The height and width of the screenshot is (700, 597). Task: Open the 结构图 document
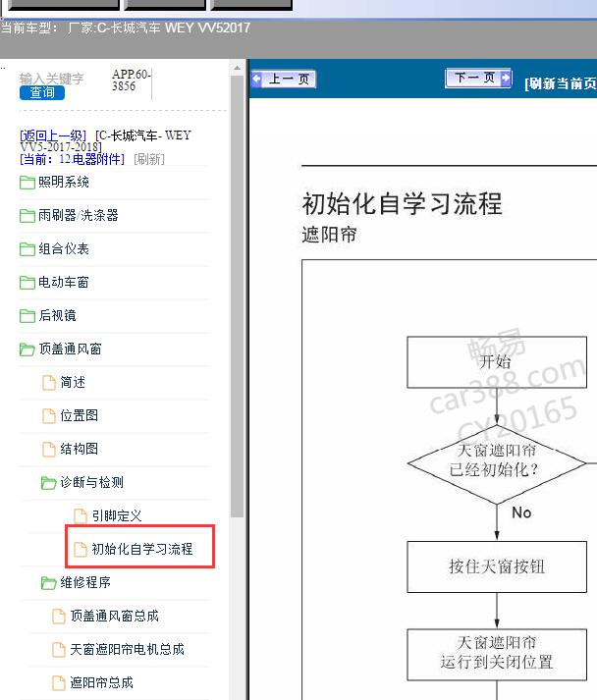tap(79, 449)
